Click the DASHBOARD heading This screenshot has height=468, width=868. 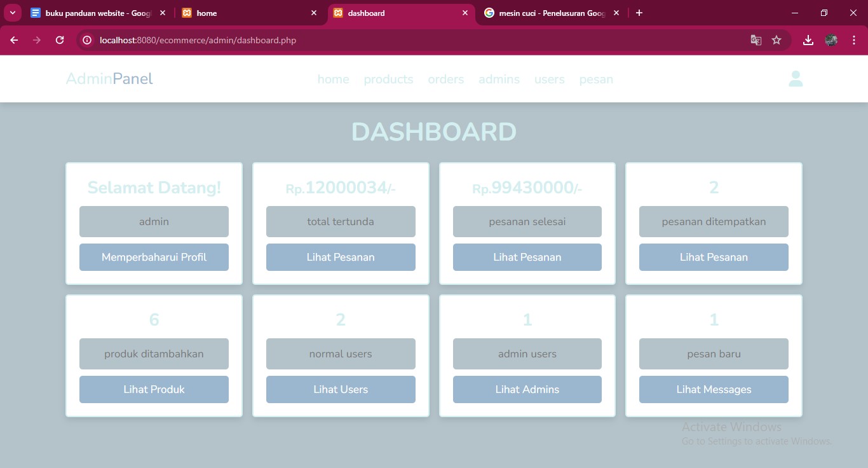pos(434,132)
